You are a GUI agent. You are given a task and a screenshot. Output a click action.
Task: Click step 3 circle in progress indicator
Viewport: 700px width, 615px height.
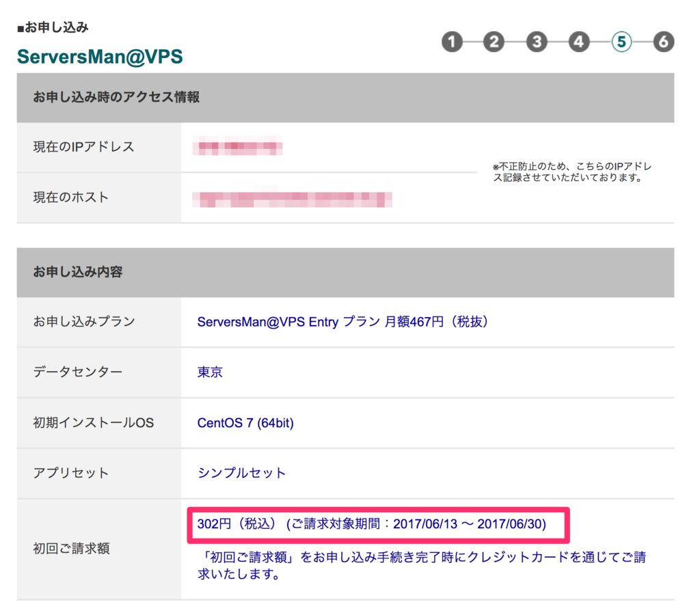(x=537, y=42)
